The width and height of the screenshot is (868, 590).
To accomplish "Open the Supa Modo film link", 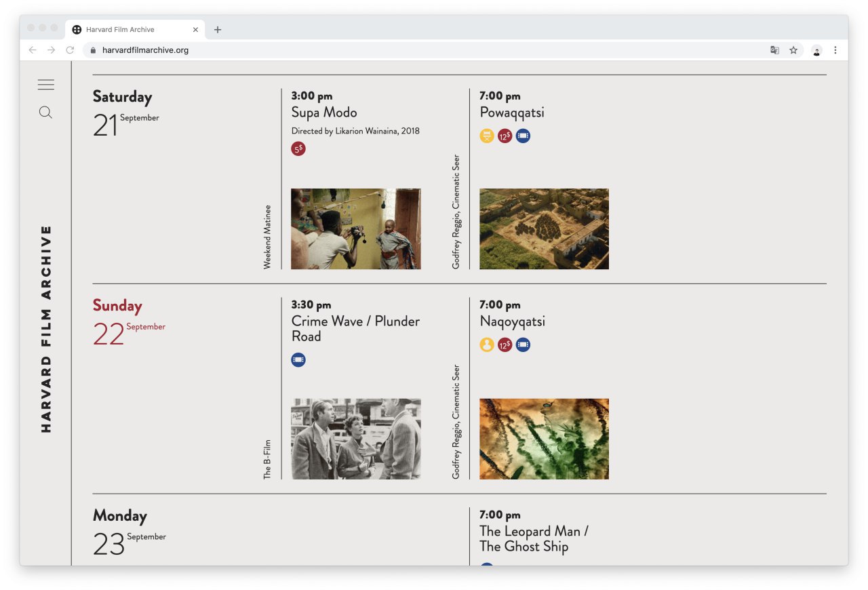I will coord(324,113).
